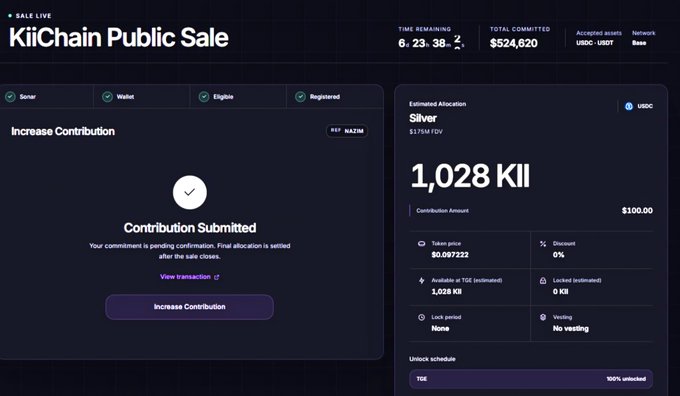Click the Lock period clock icon
Viewport: 680px width, 396px height.
pos(421,317)
